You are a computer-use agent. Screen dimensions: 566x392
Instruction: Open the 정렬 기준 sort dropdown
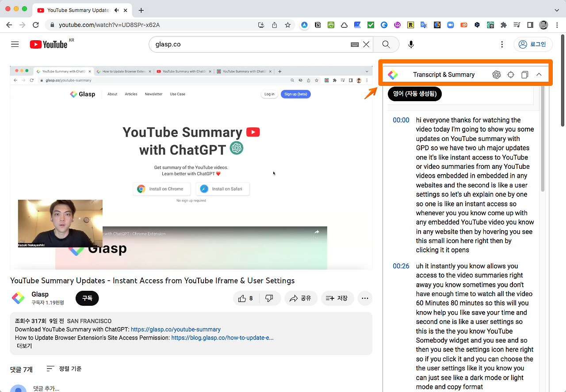pyautogui.click(x=64, y=369)
